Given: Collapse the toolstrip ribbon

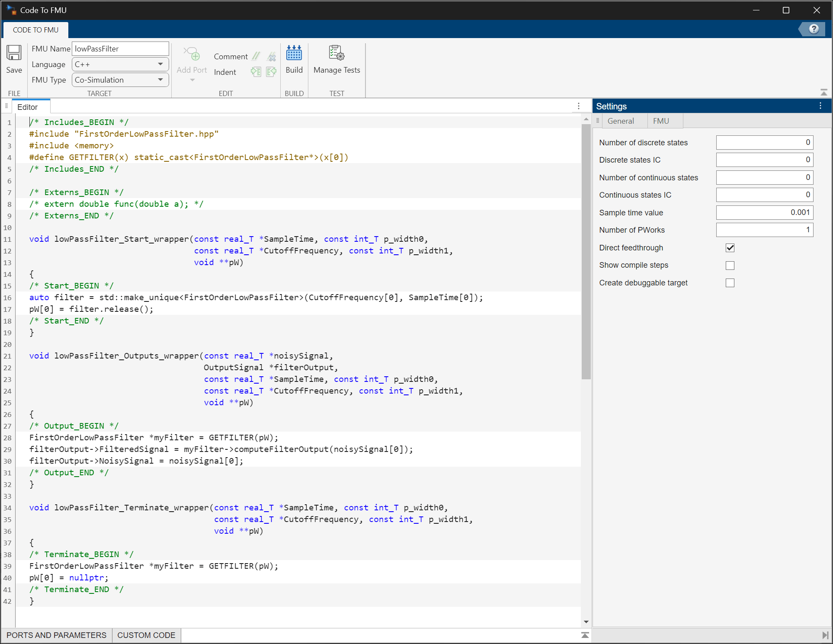Looking at the screenshot, I should tap(823, 93).
